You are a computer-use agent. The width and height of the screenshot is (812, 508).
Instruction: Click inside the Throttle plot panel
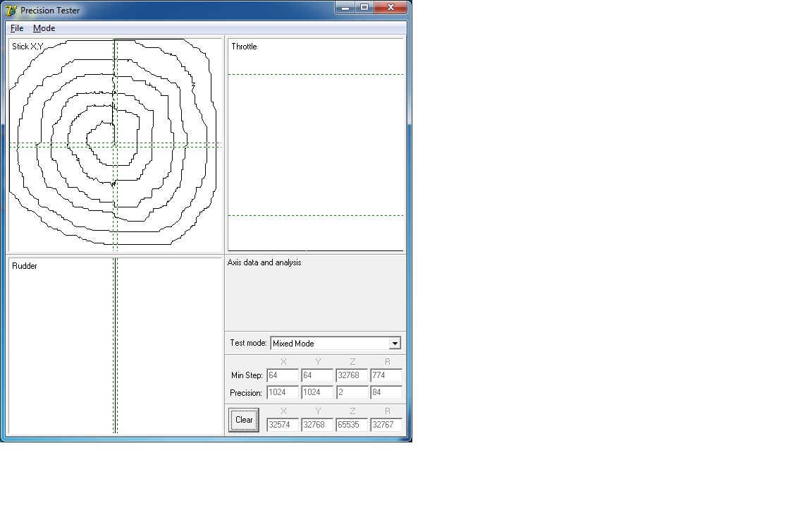click(315, 145)
